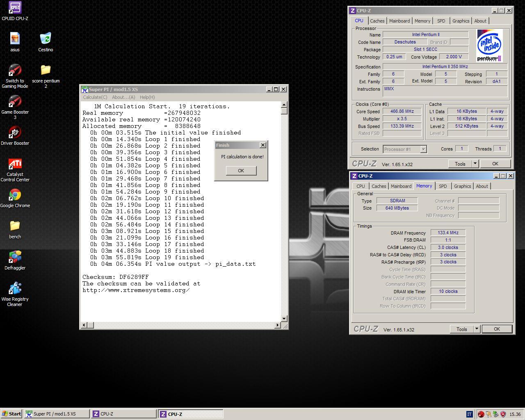Viewport: 525px width, 420px height.
Task: Click the Intel Inside Pentium II logo
Action: [489, 46]
